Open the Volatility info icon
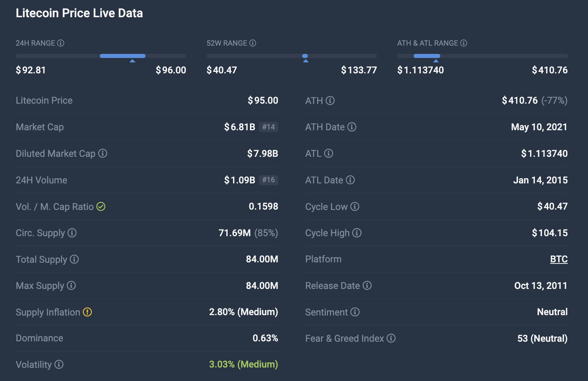Screen dimensions: 588x381 tap(59, 365)
